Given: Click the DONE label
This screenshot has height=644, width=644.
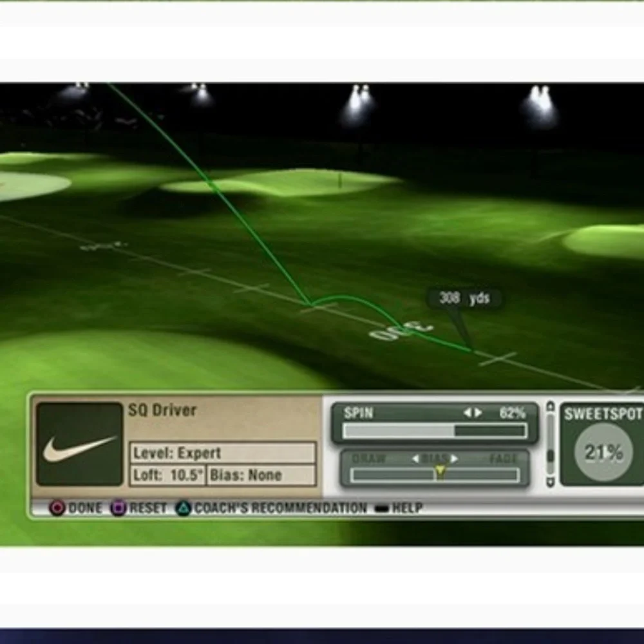Looking at the screenshot, I should coord(85,508).
